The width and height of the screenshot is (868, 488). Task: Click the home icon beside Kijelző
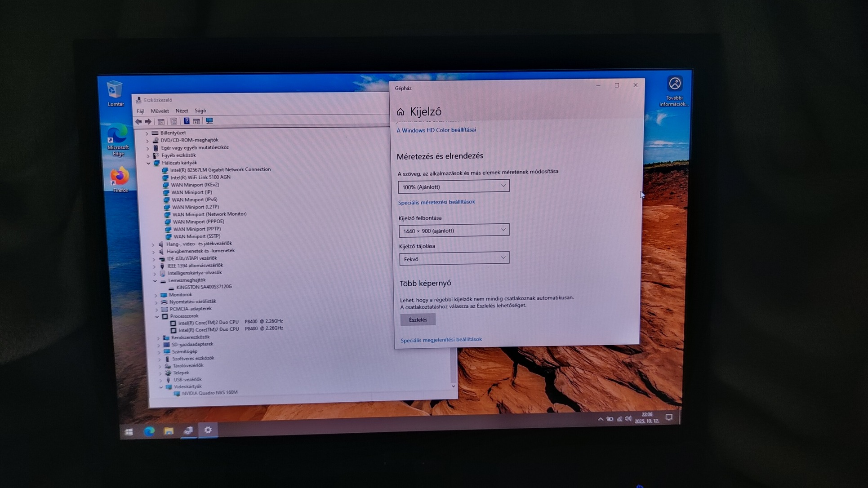coord(401,112)
